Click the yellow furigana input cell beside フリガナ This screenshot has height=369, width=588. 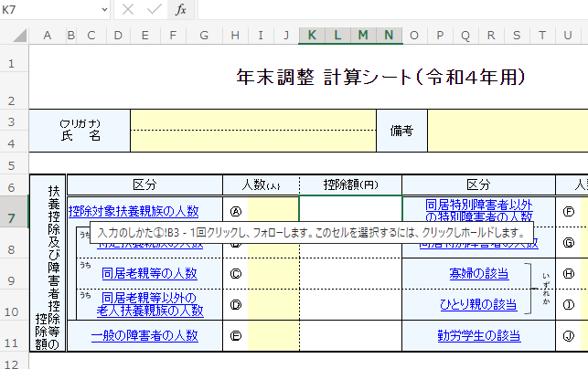(253, 120)
